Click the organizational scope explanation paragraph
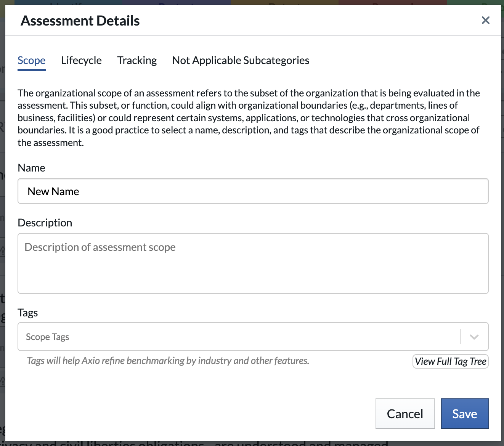The image size is (504, 446). [x=249, y=118]
